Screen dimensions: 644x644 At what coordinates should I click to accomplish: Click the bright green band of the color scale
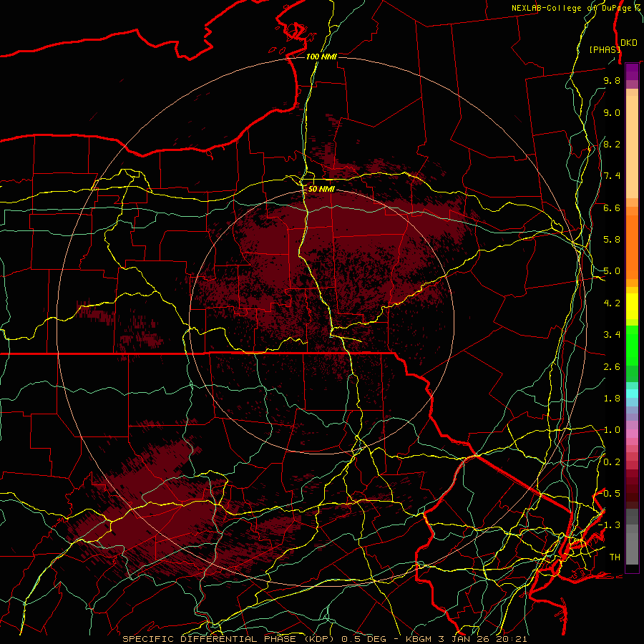click(x=632, y=345)
